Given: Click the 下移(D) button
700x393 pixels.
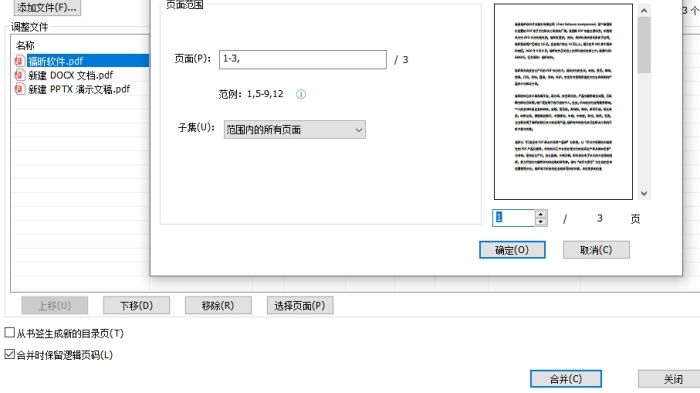Looking at the screenshot, I should (136, 305).
